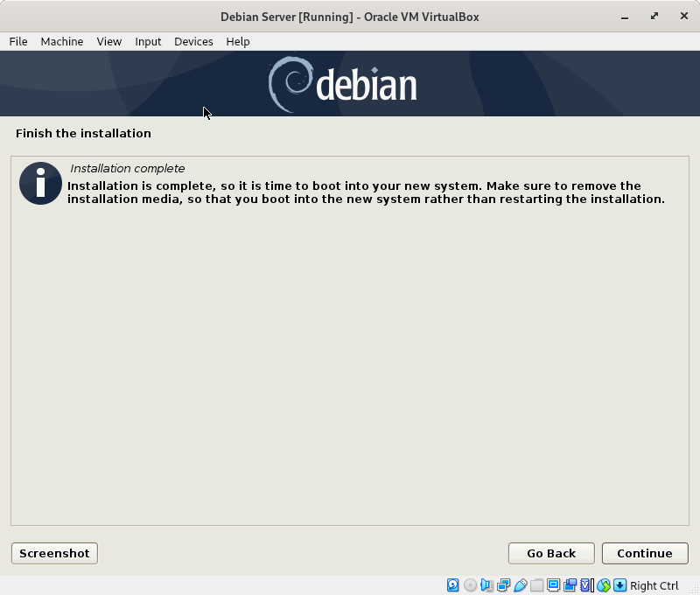The image size is (700, 595).
Task: Click the 'Right Ctrl' host key label
Action: pos(654,585)
